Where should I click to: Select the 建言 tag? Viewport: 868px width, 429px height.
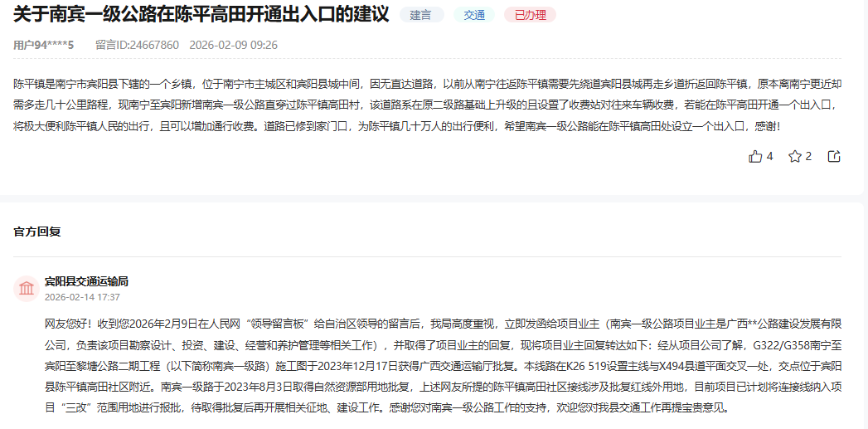pyautogui.click(x=421, y=15)
